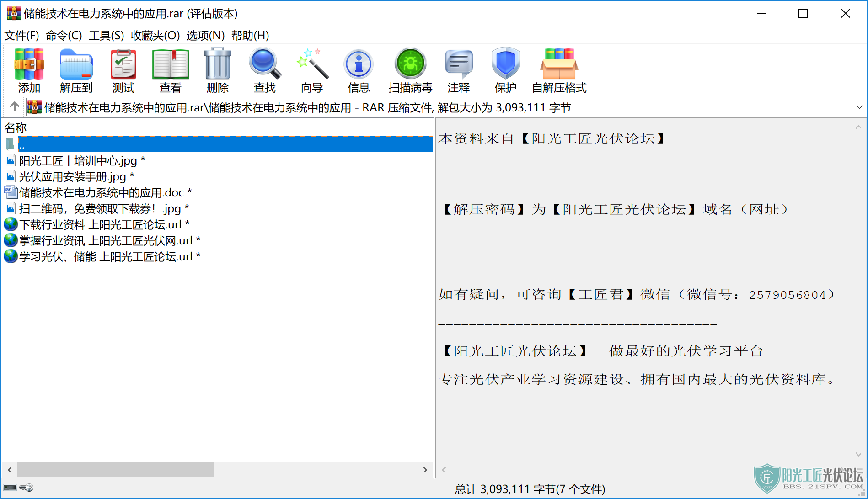Expand the address path dropdown arrow

pos(859,107)
